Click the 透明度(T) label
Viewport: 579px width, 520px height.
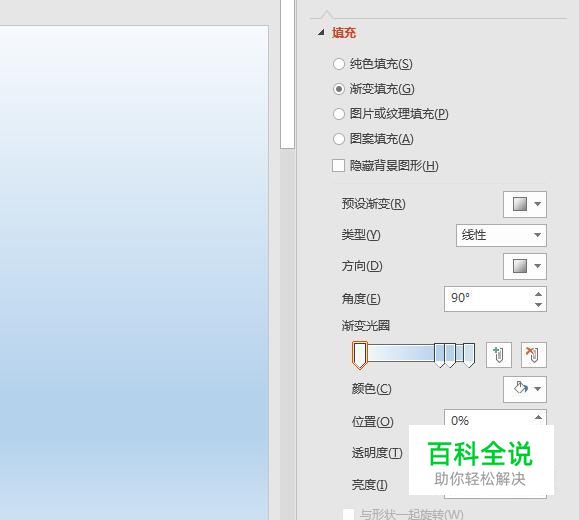(x=377, y=452)
